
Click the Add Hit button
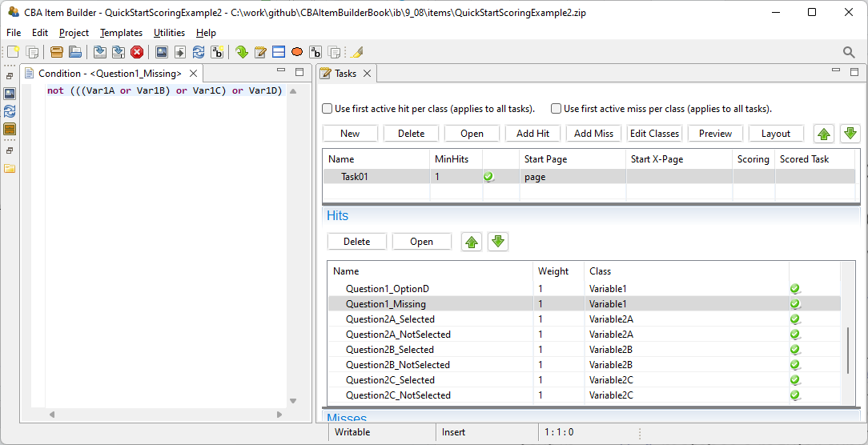point(532,134)
